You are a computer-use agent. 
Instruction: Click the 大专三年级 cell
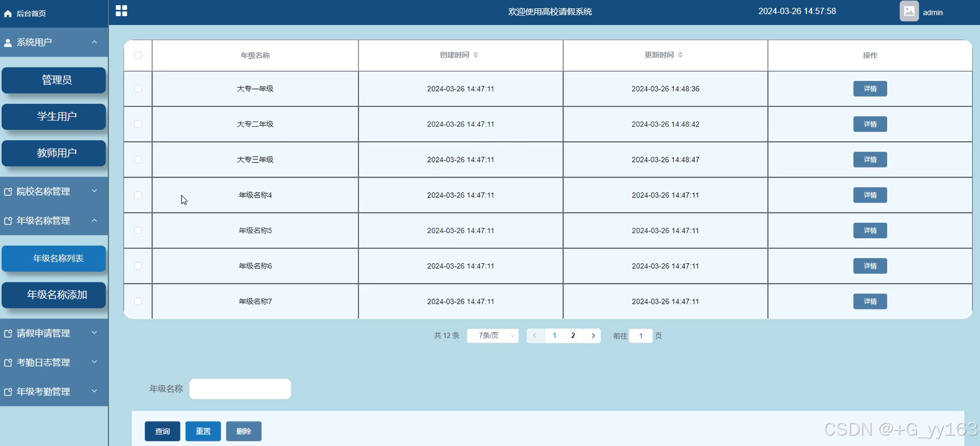255,159
